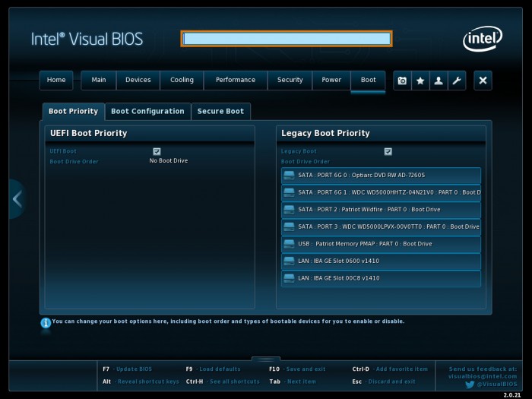Open the Cooling menu tab
This screenshot has height=399, width=532.
pyautogui.click(x=182, y=80)
